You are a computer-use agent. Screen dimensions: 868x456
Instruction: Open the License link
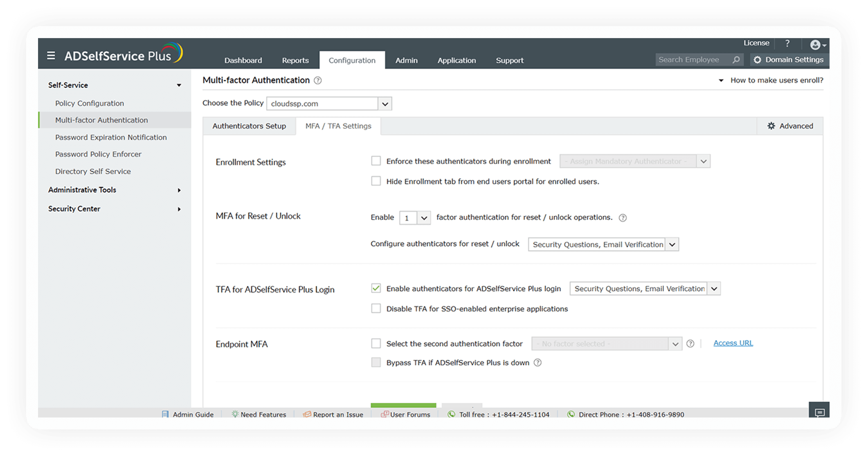tap(756, 43)
